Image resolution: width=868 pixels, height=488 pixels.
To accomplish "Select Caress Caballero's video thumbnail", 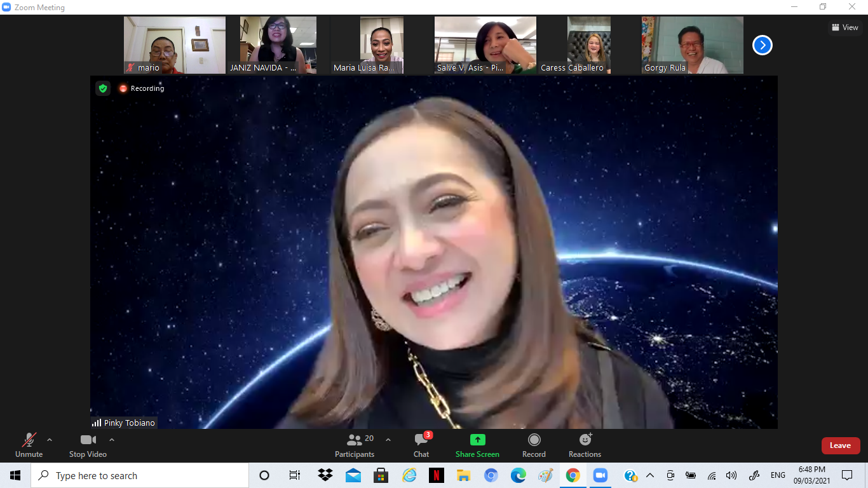I will [x=588, y=45].
